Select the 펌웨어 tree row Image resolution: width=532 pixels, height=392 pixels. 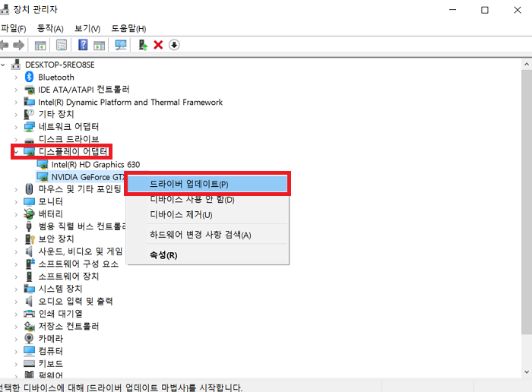(50, 375)
